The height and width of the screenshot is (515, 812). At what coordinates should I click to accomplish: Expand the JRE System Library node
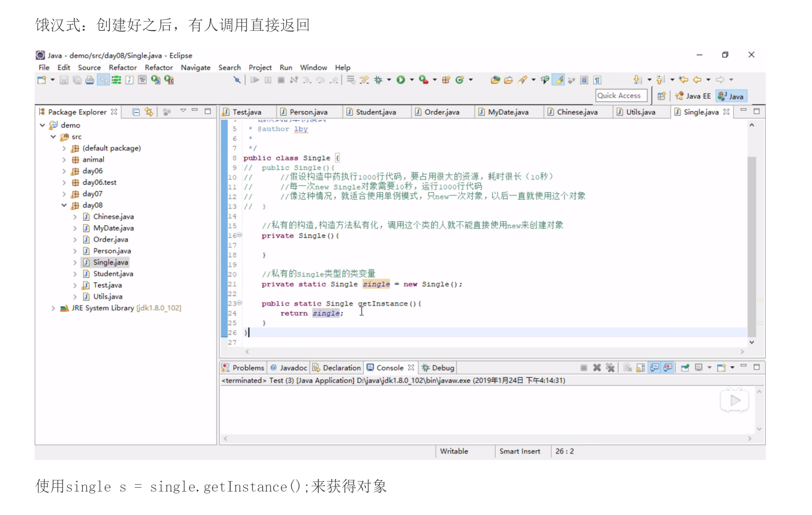coord(53,308)
